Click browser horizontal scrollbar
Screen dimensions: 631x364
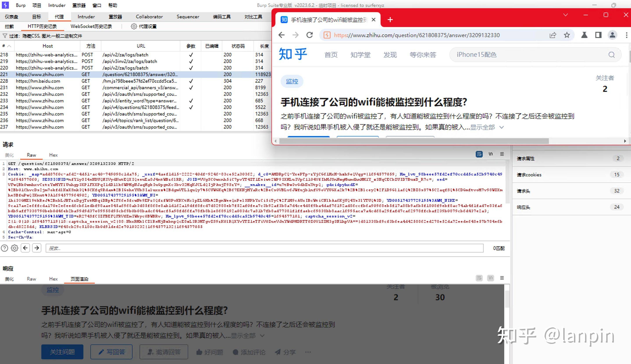414,141
